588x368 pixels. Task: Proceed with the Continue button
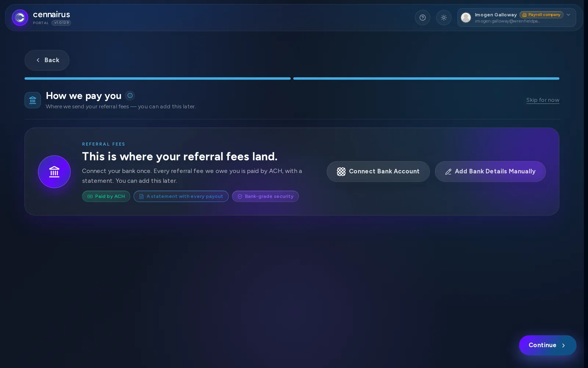click(x=548, y=345)
